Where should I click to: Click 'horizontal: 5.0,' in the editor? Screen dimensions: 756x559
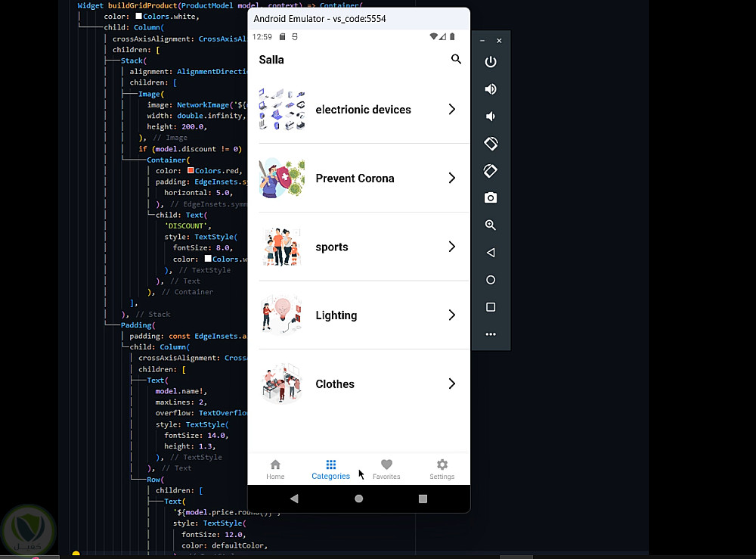199,193
